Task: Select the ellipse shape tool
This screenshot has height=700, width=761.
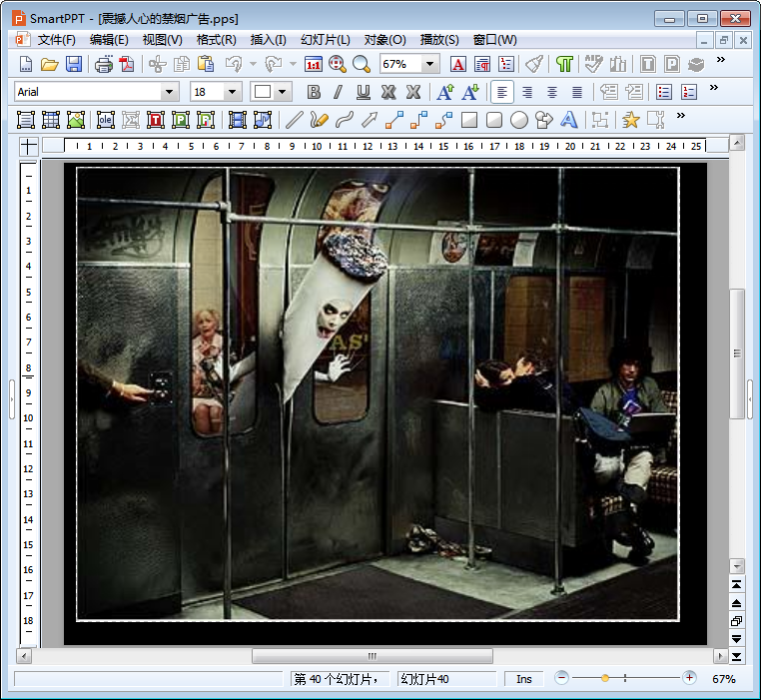Action: click(x=519, y=120)
